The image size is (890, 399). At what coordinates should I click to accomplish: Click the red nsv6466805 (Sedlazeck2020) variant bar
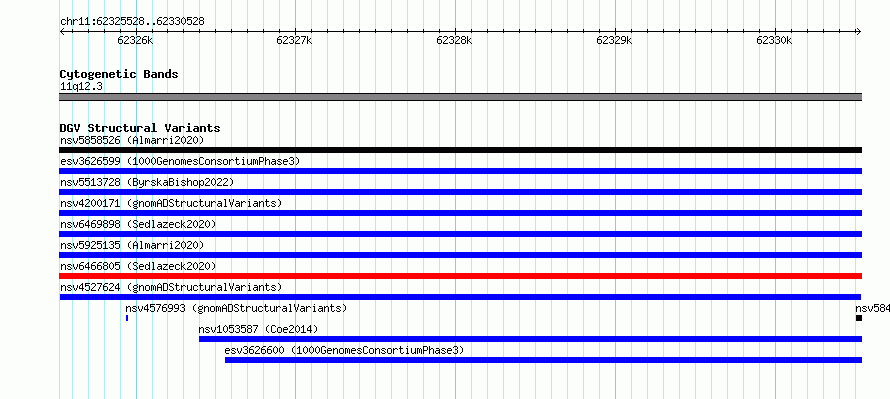click(x=460, y=276)
